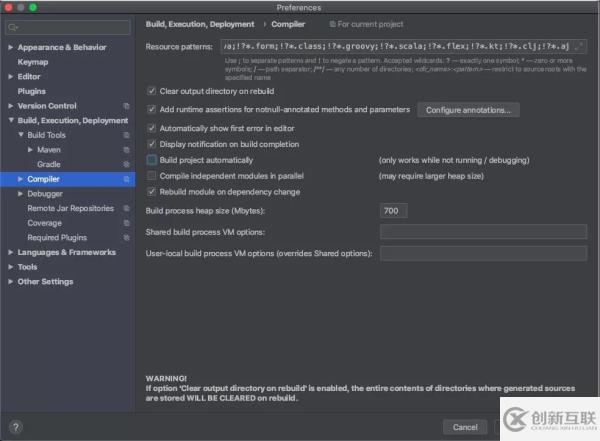Click 'only works while not running / debugging' note

454,160
